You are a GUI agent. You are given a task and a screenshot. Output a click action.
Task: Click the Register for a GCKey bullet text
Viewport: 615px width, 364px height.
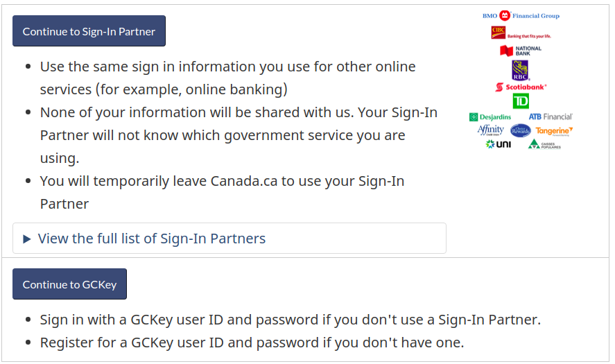(x=252, y=343)
